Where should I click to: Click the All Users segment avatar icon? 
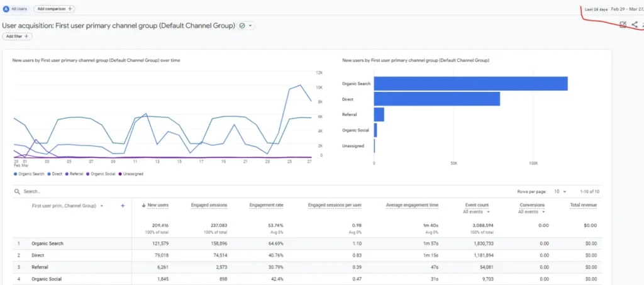[x=6, y=9]
